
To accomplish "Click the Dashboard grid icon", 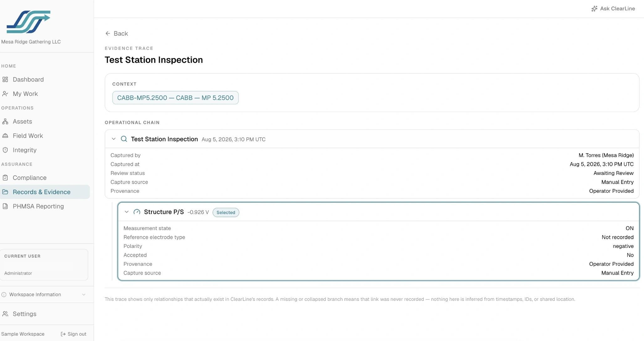I will pos(5,80).
